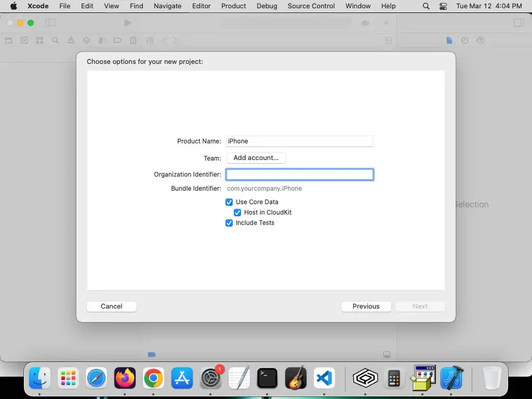Select the Quick Help inspector icon
Image resolution: width=532 pixels, height=399 pixels.
coord(480,41)
